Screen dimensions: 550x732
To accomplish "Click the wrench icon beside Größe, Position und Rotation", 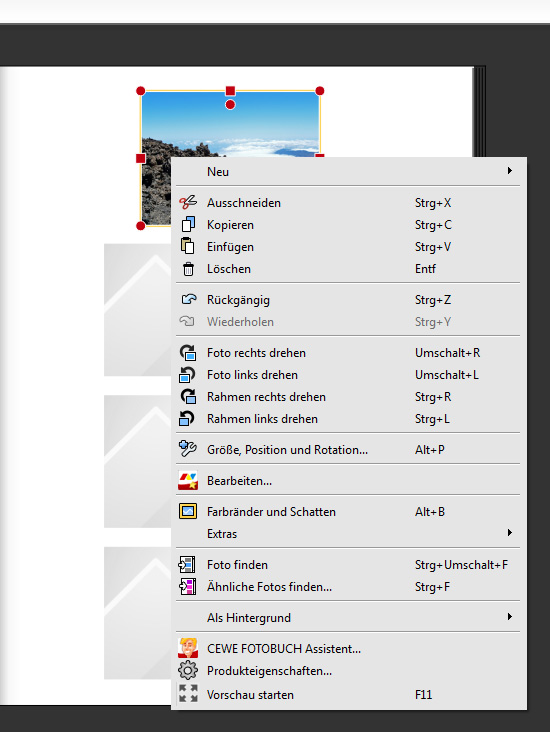I will [188, 449].
